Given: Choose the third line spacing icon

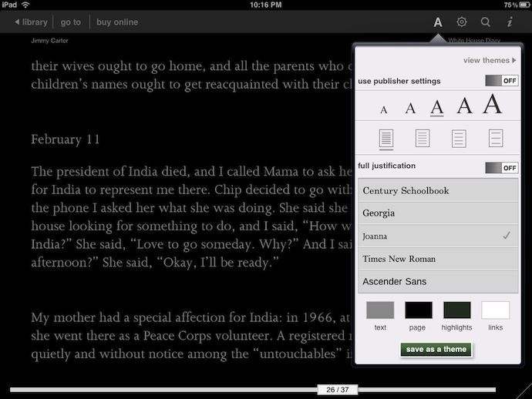Looking at the screenshot, I should [459, 139].
